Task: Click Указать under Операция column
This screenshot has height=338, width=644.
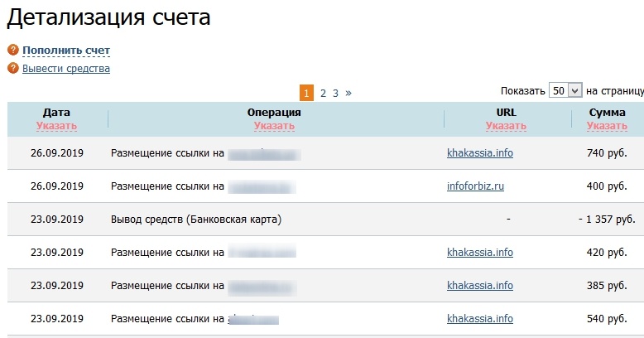Action: tap(274, 126)
